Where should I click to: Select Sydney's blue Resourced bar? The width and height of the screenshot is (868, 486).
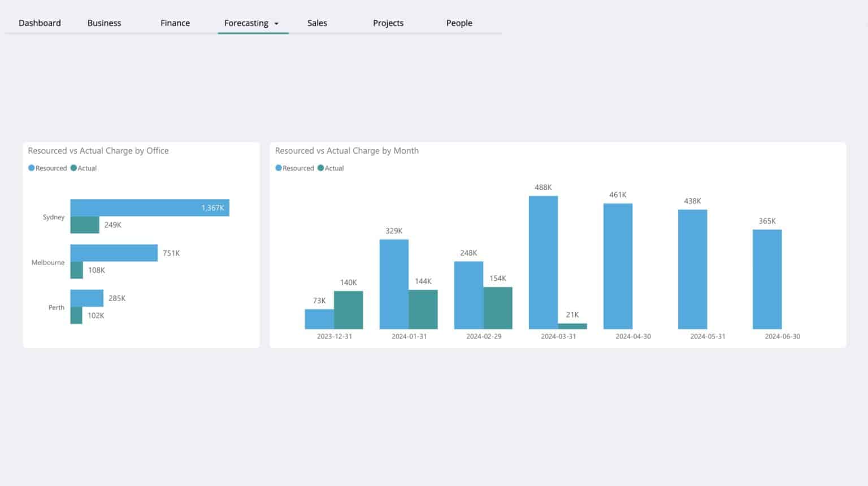click(150, 207)
